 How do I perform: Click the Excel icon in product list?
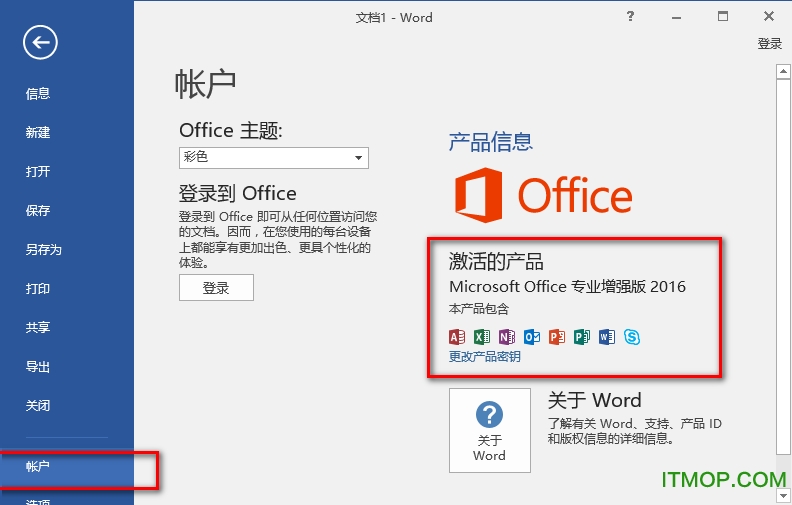482,337
